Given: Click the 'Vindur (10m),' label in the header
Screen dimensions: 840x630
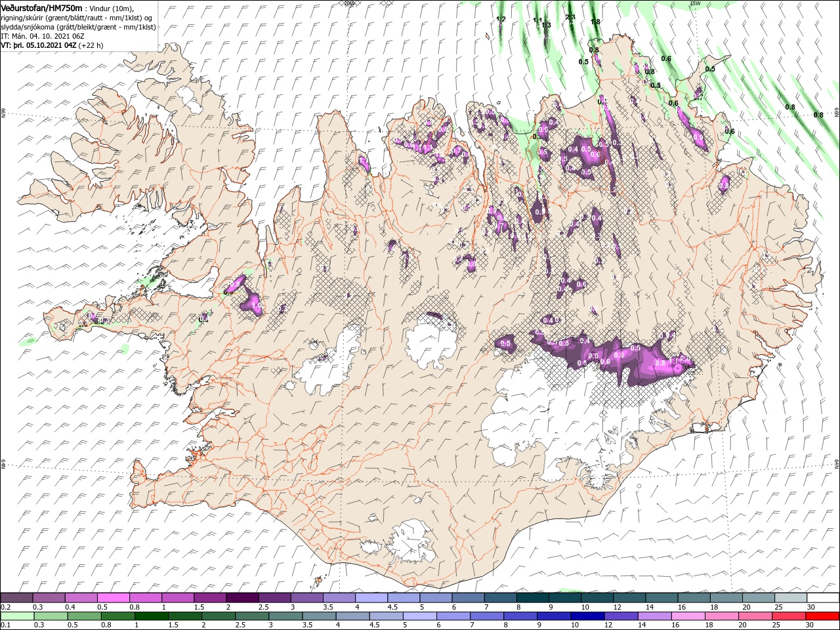Looking at the screenshot, I should point(111,8).
